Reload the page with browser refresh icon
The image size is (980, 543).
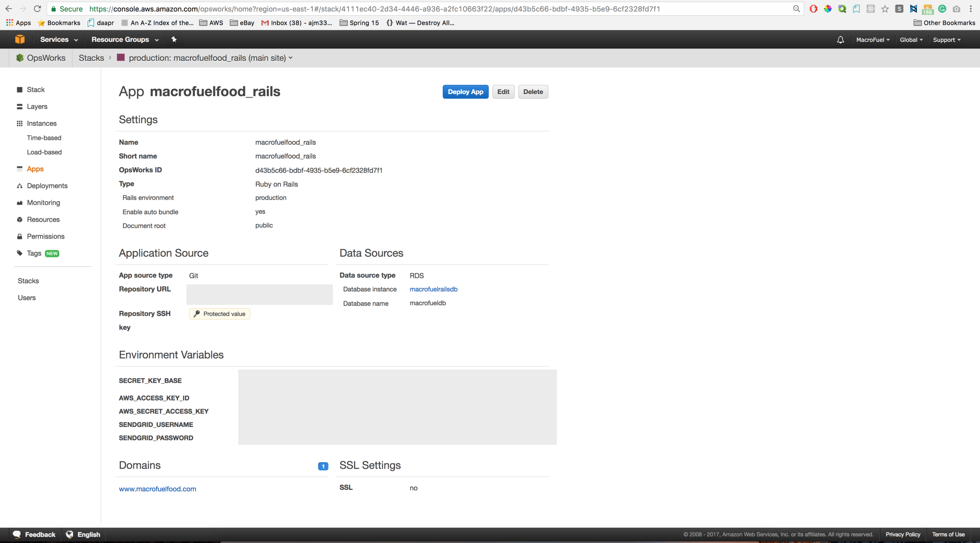pos(37,9)
